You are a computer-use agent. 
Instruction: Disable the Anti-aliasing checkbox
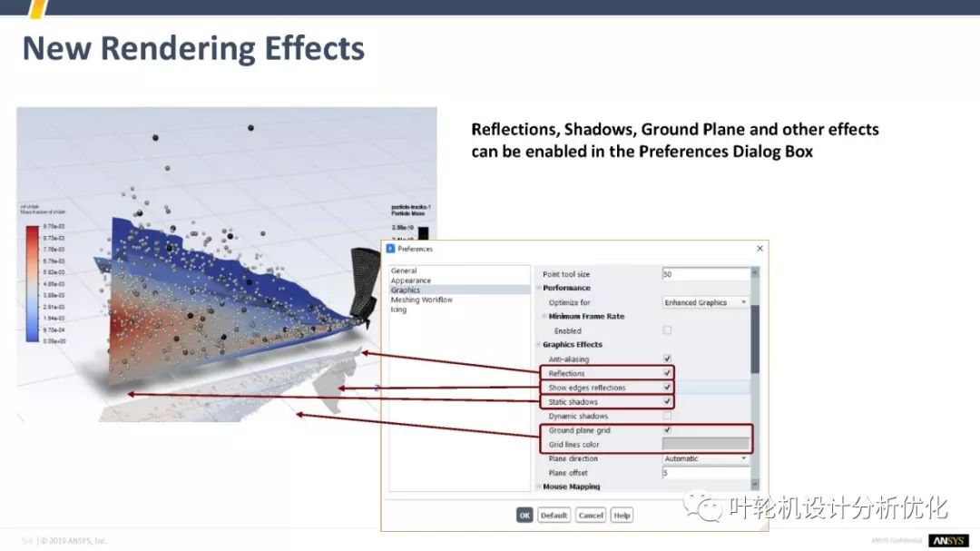[668, 359]
